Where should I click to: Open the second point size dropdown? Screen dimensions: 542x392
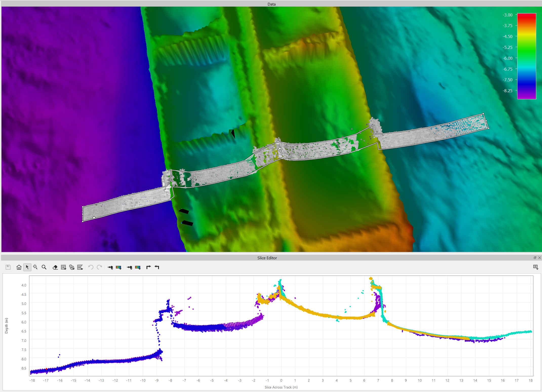pyautogui.click(x=130, y=267)
